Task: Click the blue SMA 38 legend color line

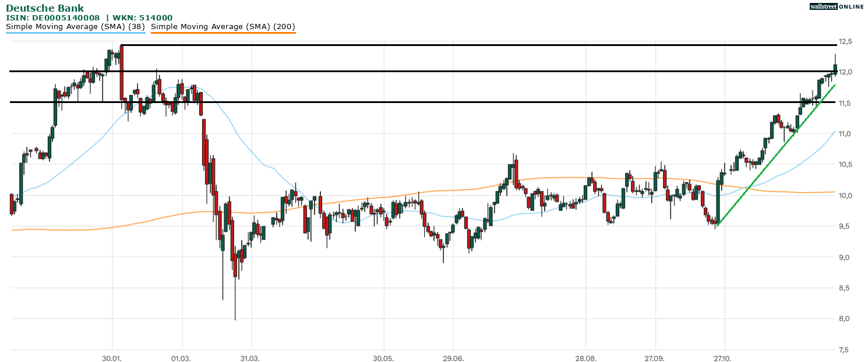Action: click(x=75, y=33)
